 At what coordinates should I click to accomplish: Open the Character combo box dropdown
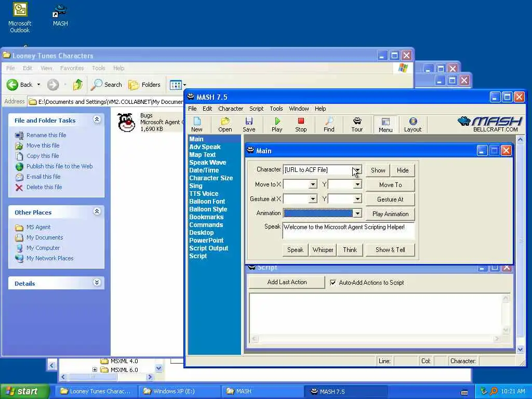pos(357,170)
